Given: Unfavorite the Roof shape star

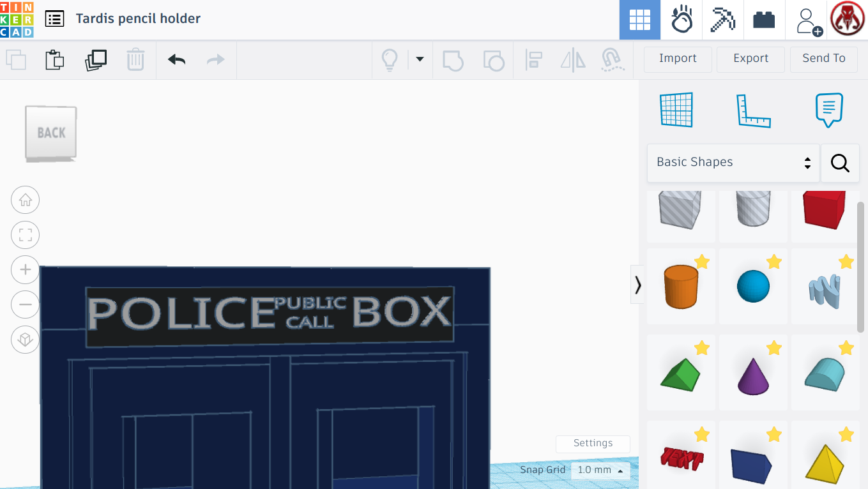Looking at the screenshot, I should (702, 348).
